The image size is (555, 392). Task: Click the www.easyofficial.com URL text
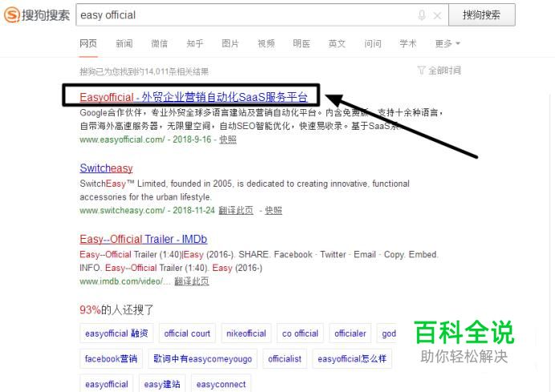(122, 139)
